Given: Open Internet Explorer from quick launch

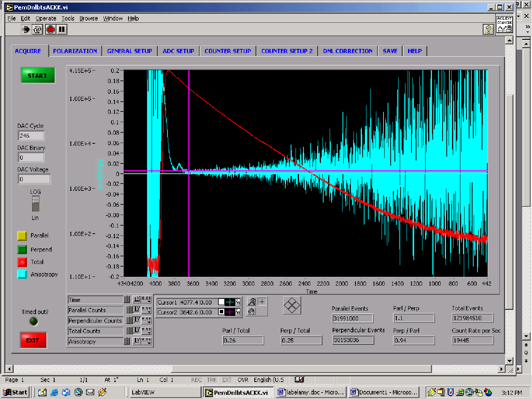Looking at the screenshot, I should click(54, 392).
